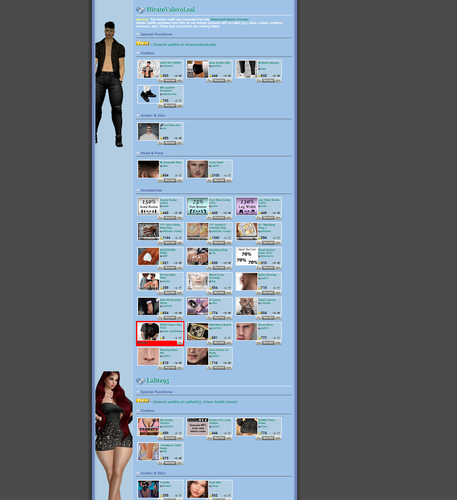Open the Real Skin female face thumbnail
Image resolution: width=457 pixels, height=500 pixels.
point(197,489)
